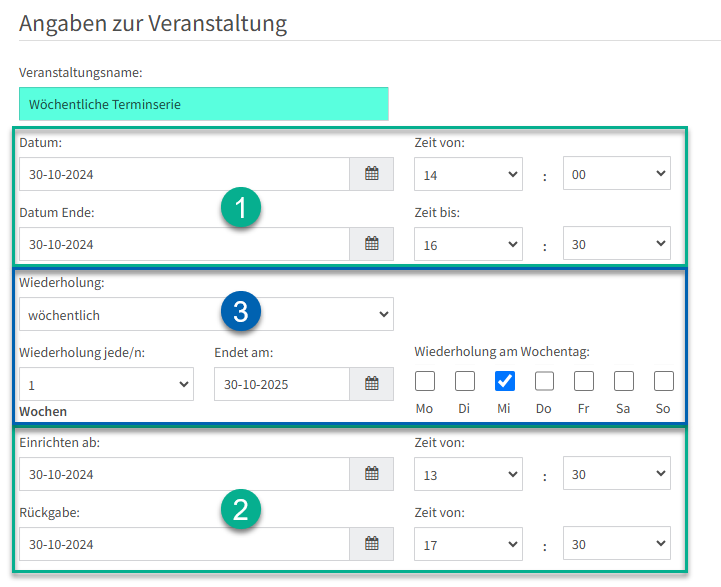Click the Wiederholung am Wochentag label
Image resolution: width=721 pixels, height=587 pixels.
(x=502, y=352)
